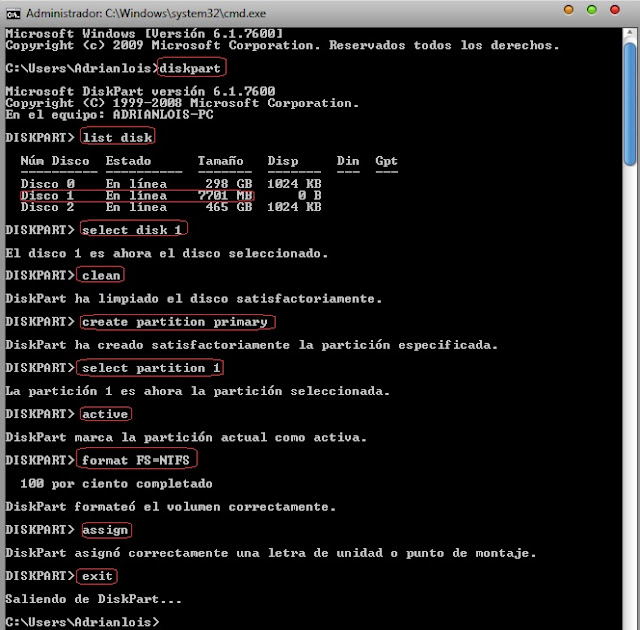
Task: Click the 'format FS=NTFS' command
Action: tap(136, 460)
